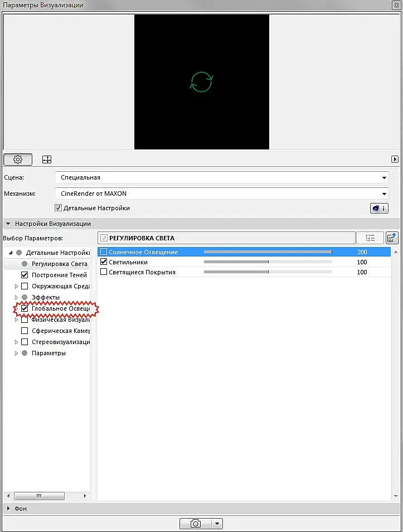Viewport: 403px width, 532px height.
Task: Expand the Параметры tree node
Action: click(x=16, y=354)
